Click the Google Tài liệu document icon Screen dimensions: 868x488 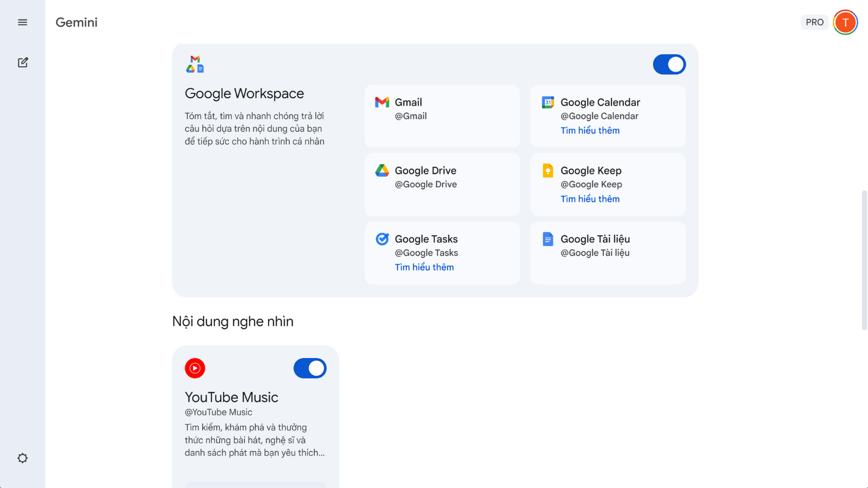click(547, 239)
